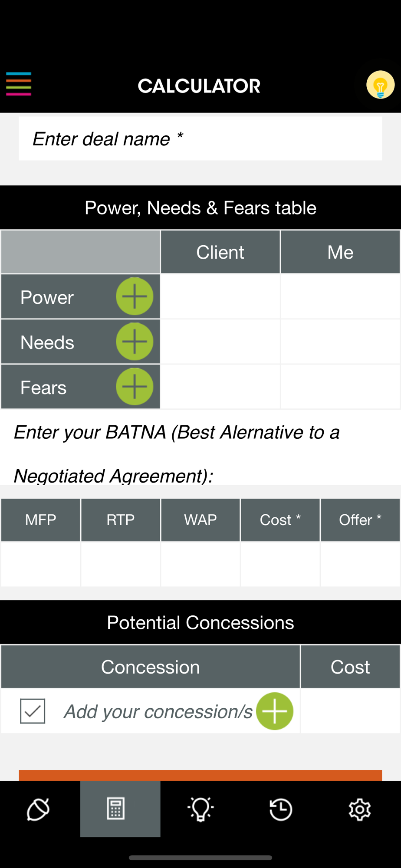
Task: Focus the Enter deal name field
Action: coord(200,138)
